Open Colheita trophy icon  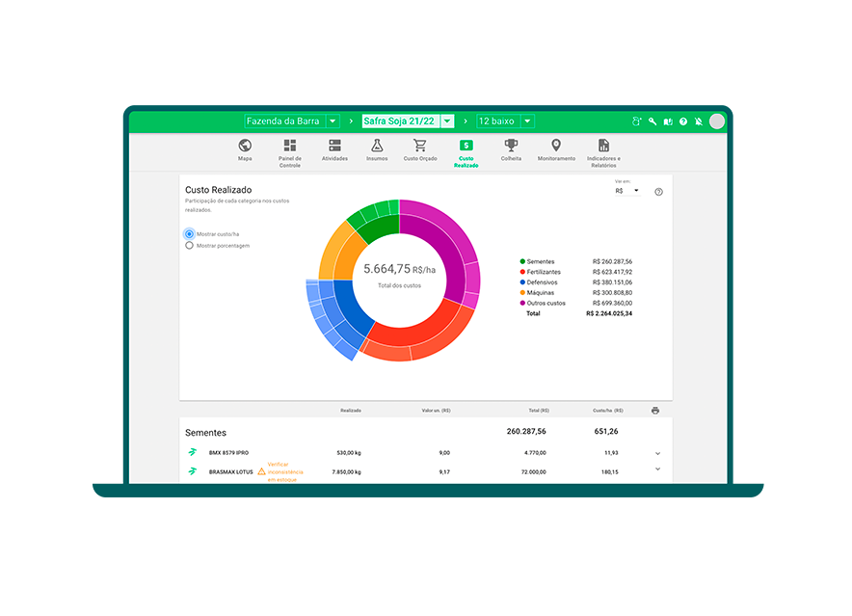[x=511, y=146]
